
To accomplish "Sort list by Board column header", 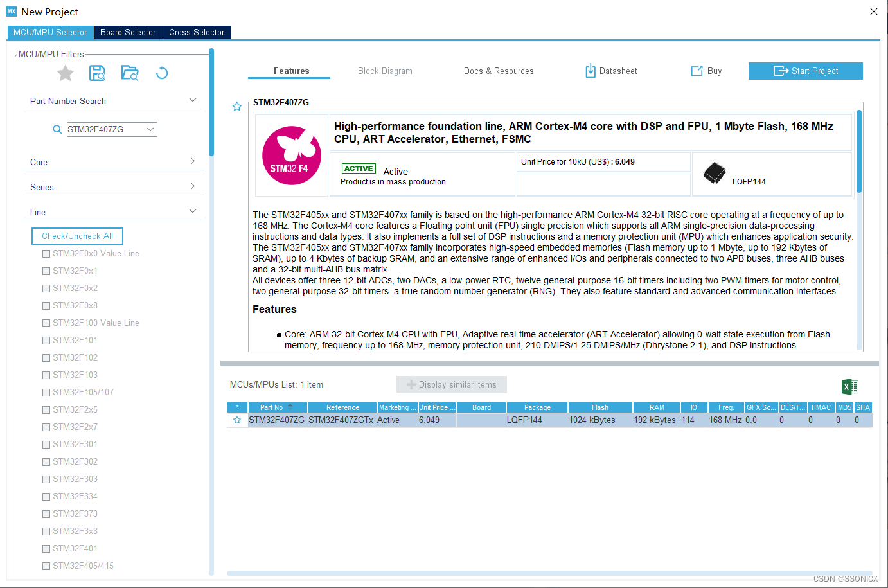I will (481, 407).
